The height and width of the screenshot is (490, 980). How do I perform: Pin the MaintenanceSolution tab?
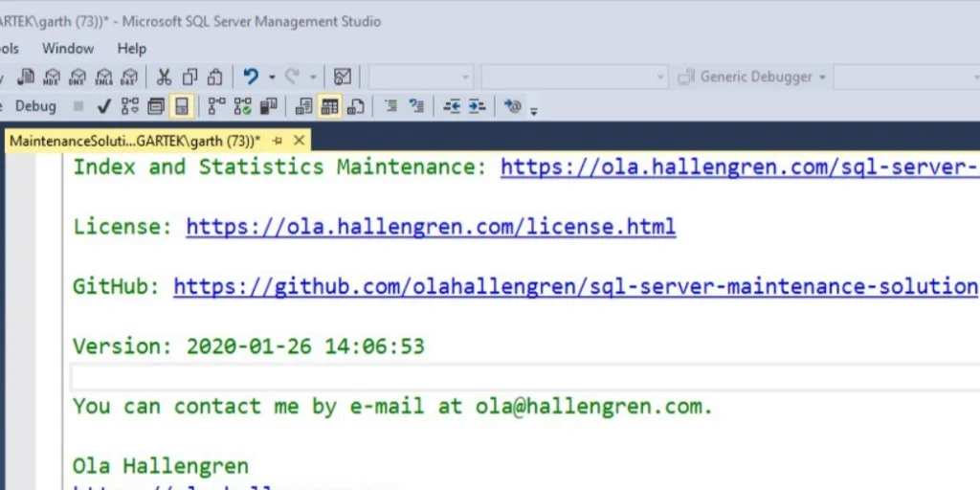(x=278, y=141)
